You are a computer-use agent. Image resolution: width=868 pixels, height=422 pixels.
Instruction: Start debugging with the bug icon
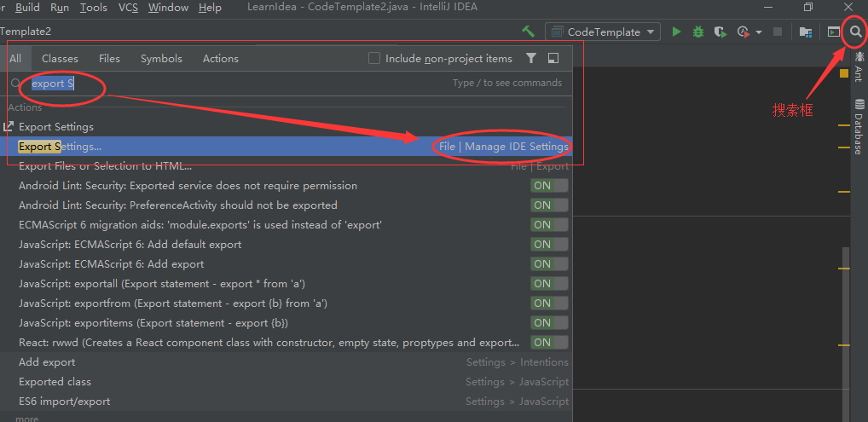click(698, 32)
